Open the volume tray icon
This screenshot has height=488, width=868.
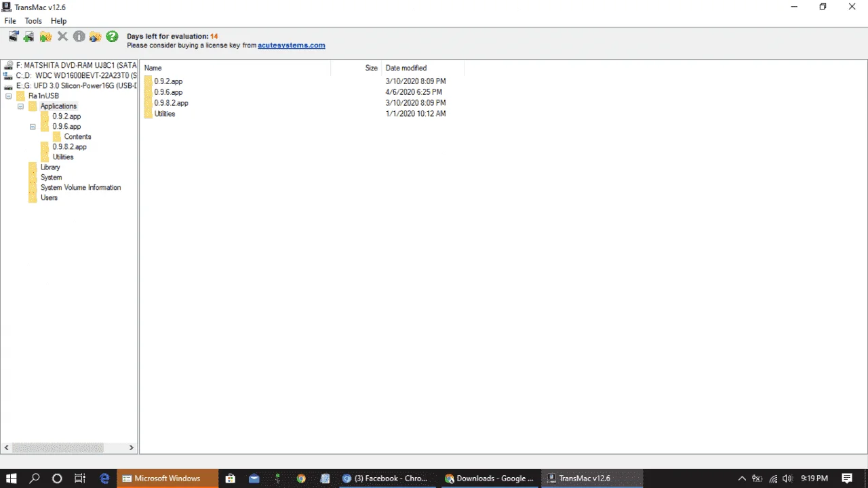pyautogui.click(x=787, y=479)
